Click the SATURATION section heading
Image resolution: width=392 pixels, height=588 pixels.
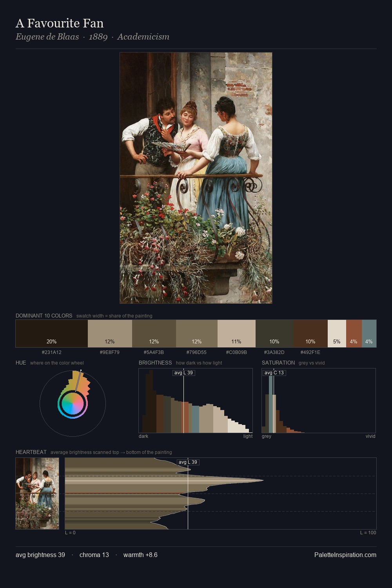[278, 363]
